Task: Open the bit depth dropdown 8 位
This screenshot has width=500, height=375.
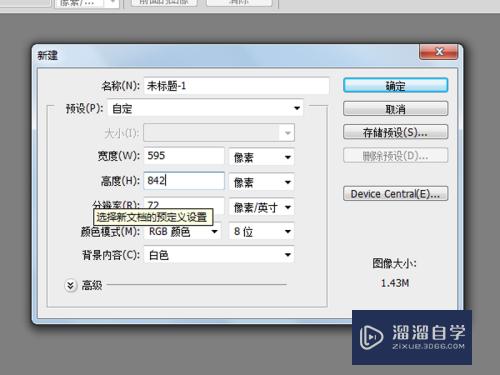Action: (262, 231)
